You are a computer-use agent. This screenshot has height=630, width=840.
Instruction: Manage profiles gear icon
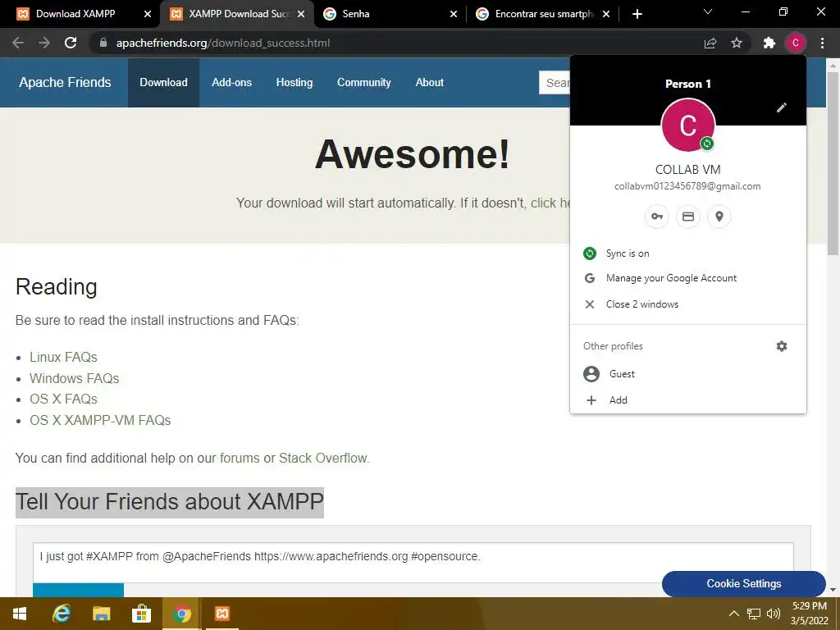click(782, 346)
